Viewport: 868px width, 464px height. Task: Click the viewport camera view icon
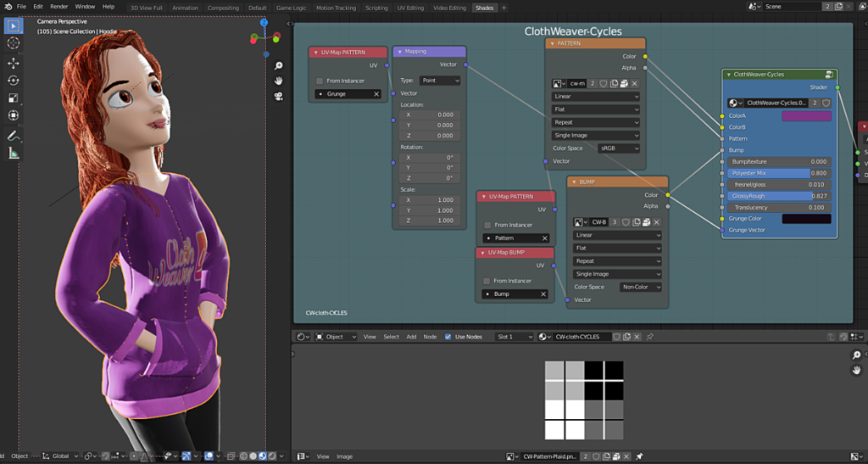pyautogui.click(x=278, y=96)
